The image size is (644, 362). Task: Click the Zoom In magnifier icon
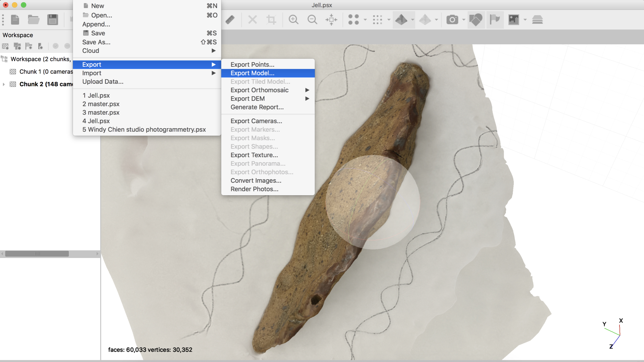[293, 20]
